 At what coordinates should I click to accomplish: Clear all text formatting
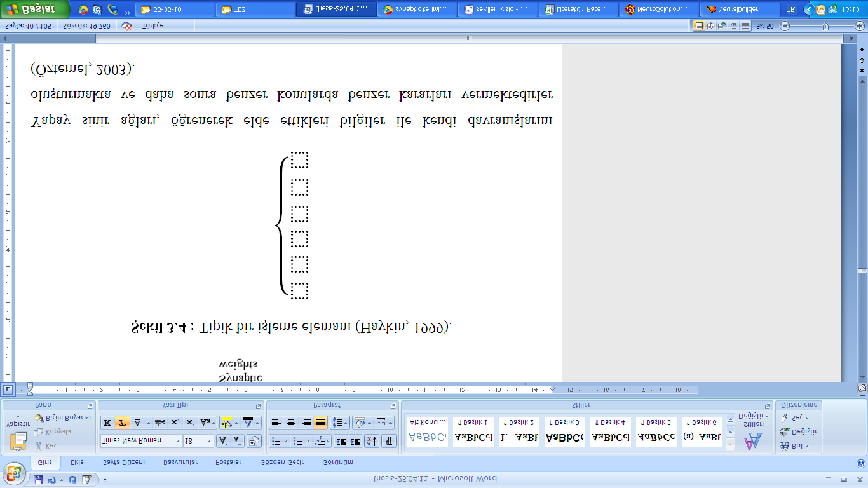254,441
